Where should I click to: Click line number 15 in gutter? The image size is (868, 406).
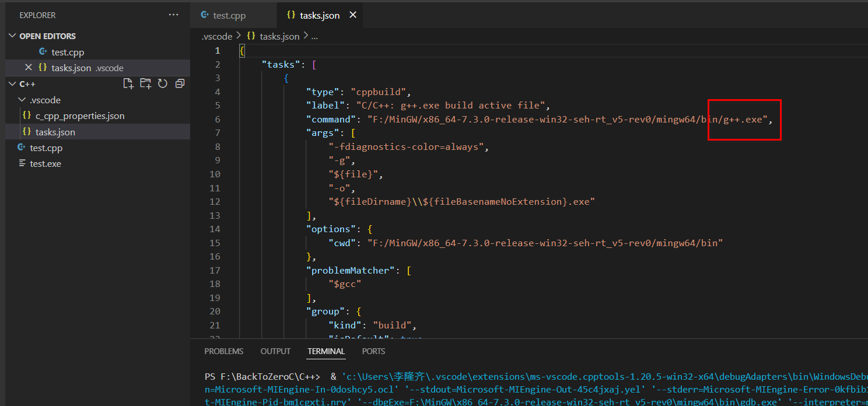click(x=215, y=243)
